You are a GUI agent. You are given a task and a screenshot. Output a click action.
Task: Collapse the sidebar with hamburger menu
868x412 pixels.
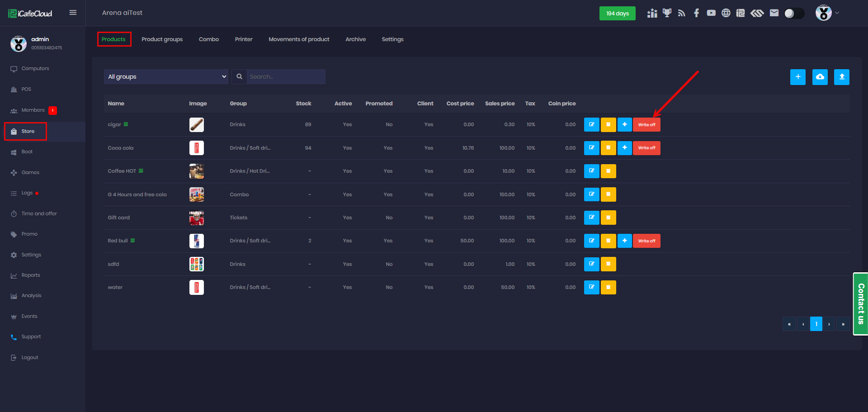[x=73, y=13]
